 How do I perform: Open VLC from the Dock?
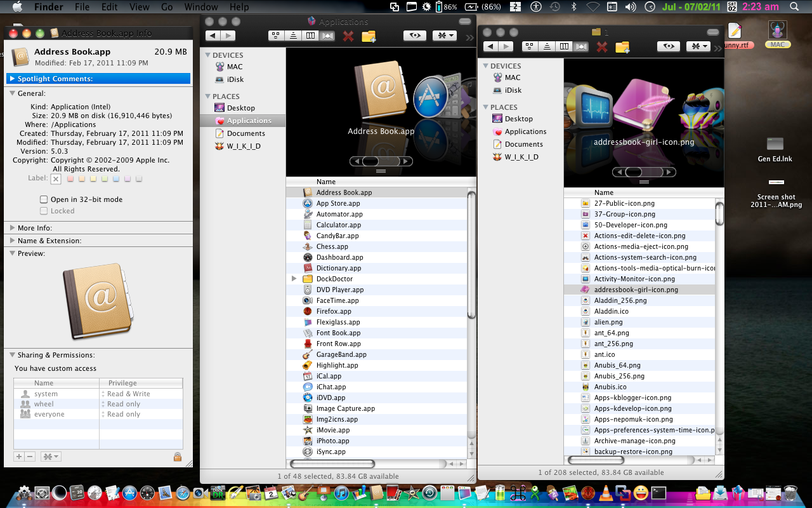point(606,492)
